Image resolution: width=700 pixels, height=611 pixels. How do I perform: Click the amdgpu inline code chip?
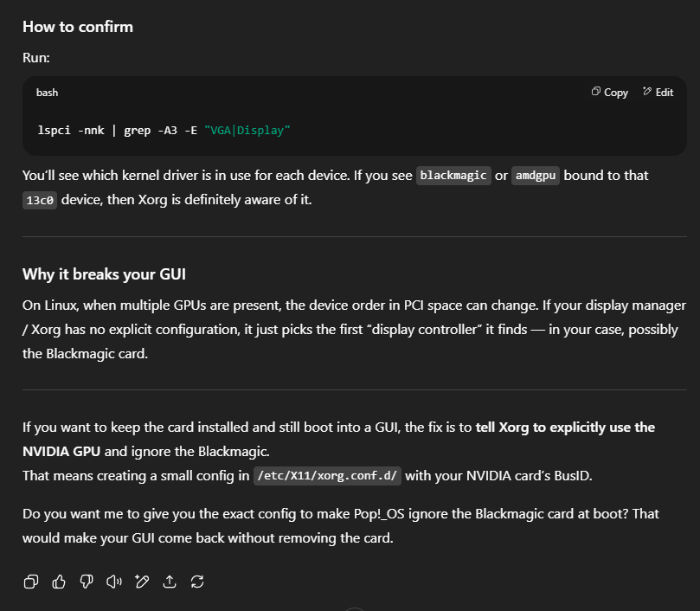pyautogui.click(x=536, y=176)
